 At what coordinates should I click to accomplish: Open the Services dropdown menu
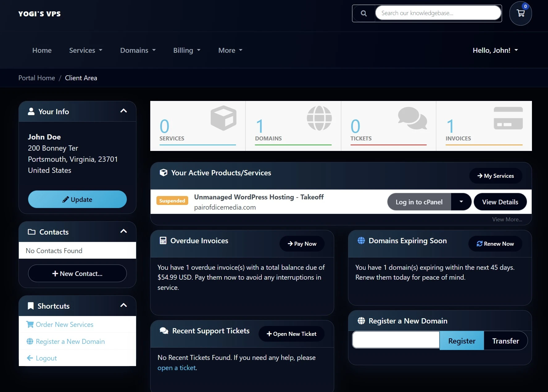tap(85, 50)
